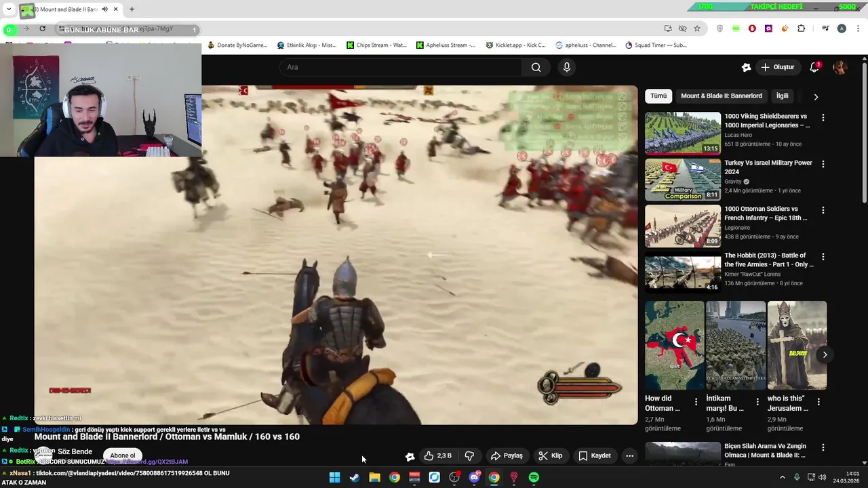Mute tab via speaker icon on tab

point(105,9)
